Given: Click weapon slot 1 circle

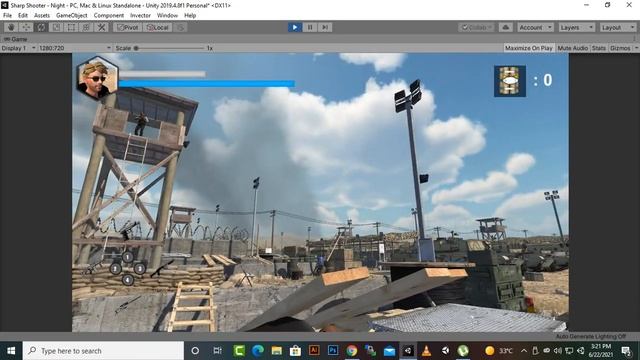Looking at the screenshot, I should tap(128, 257).
